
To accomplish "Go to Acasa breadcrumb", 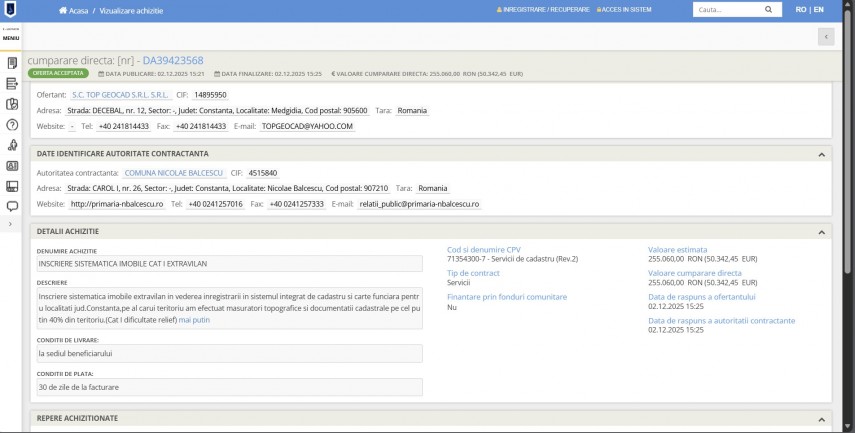I will pyautogui.click(x=79, y=10).
